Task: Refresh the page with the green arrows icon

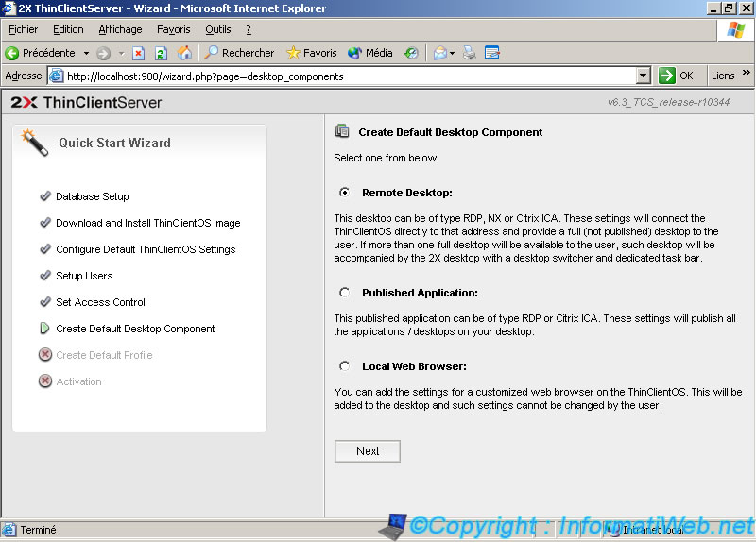Action: click(161, 53)
